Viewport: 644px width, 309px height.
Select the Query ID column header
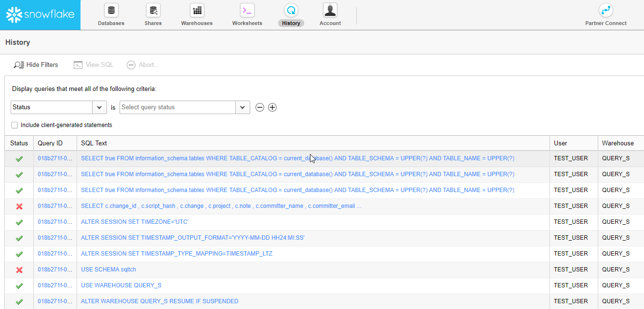[x=54, y=143]
